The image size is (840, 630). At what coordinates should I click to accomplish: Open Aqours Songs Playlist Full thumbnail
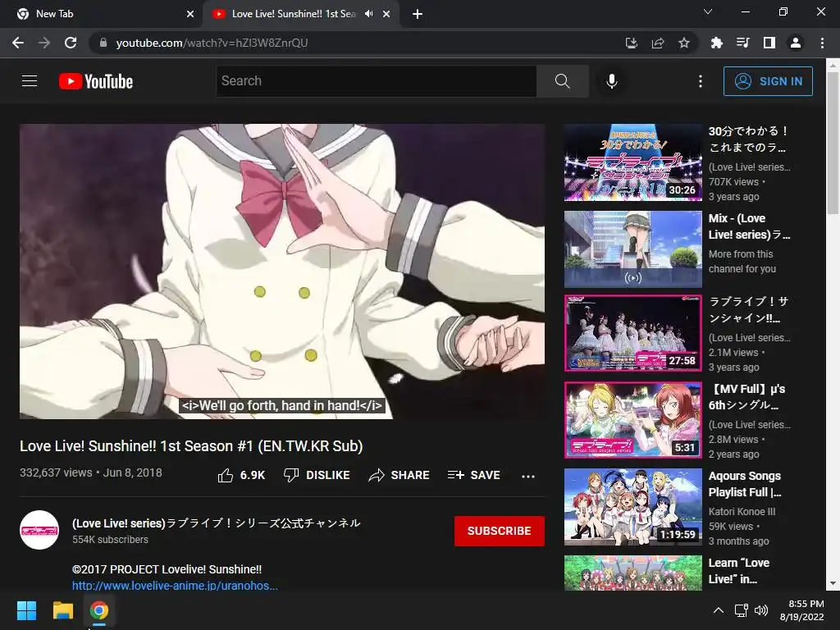632,507
